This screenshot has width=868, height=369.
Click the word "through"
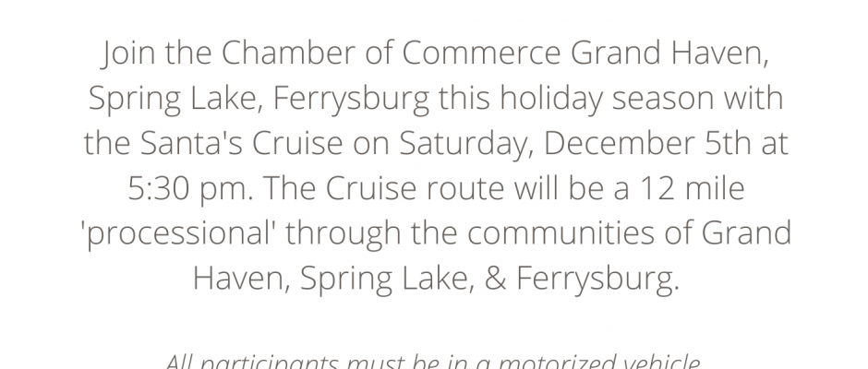(344, 233)
